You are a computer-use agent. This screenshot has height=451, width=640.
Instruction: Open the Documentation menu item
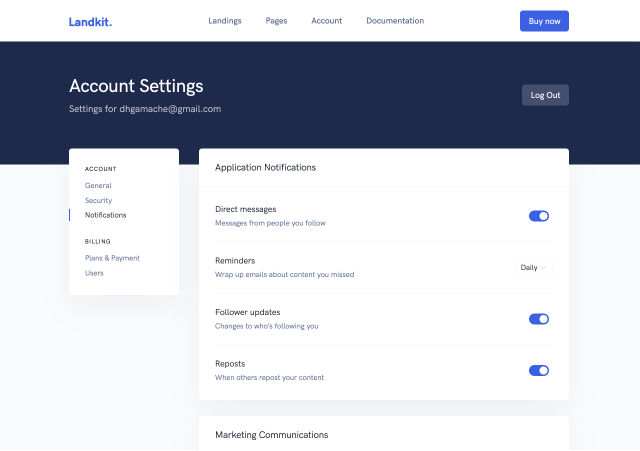395,21
